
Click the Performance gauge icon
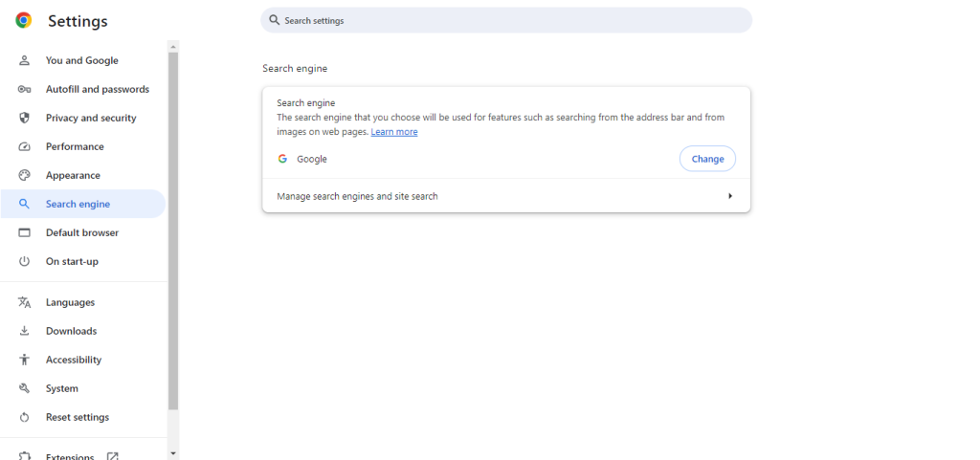[x=24, y=146]
